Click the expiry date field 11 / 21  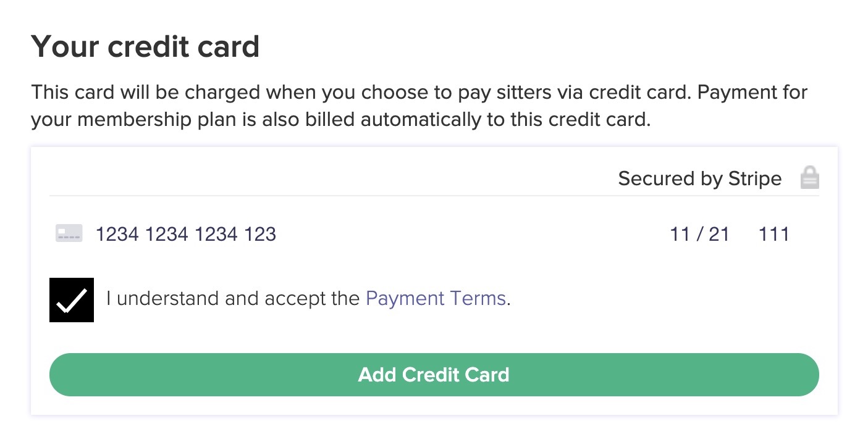699,234
